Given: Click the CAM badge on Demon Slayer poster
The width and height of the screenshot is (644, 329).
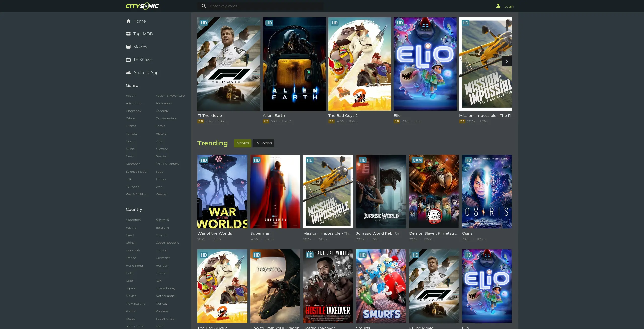Looking at the screenshot, I should point(417,160).
